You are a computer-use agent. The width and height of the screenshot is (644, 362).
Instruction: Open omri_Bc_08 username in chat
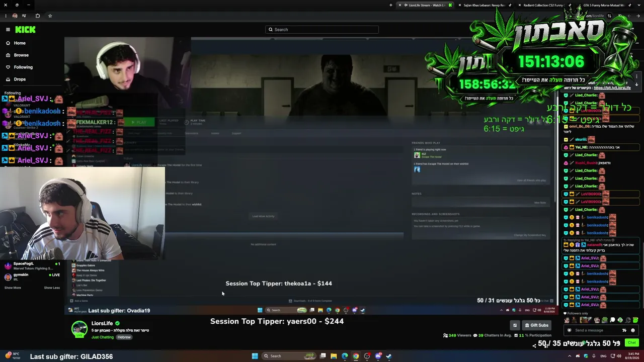coord(580,126)
